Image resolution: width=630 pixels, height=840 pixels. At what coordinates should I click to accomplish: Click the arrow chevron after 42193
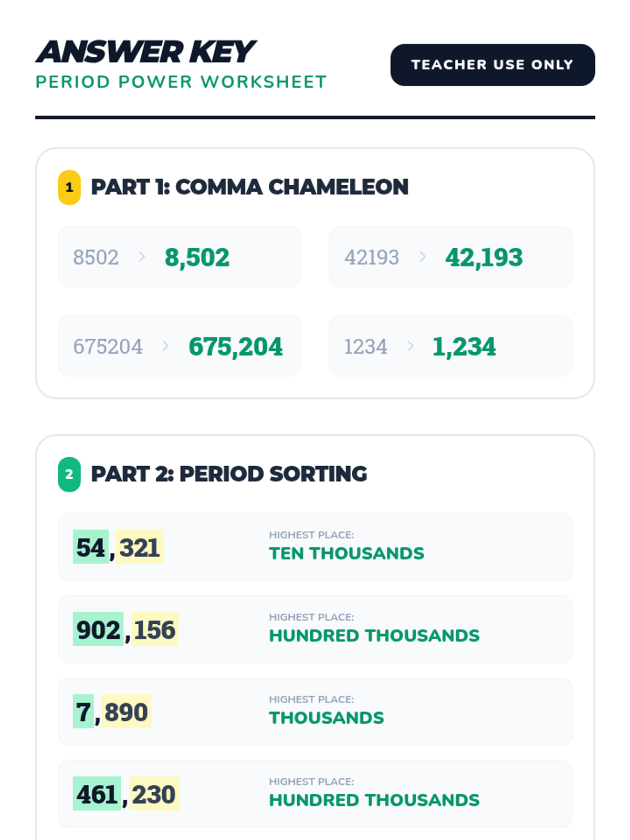(423, 257)
